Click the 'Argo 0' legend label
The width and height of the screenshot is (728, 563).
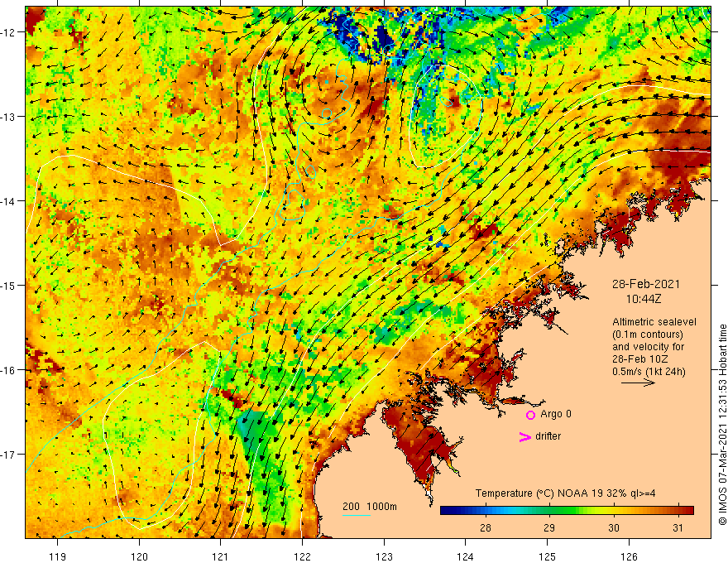point(556,414)
